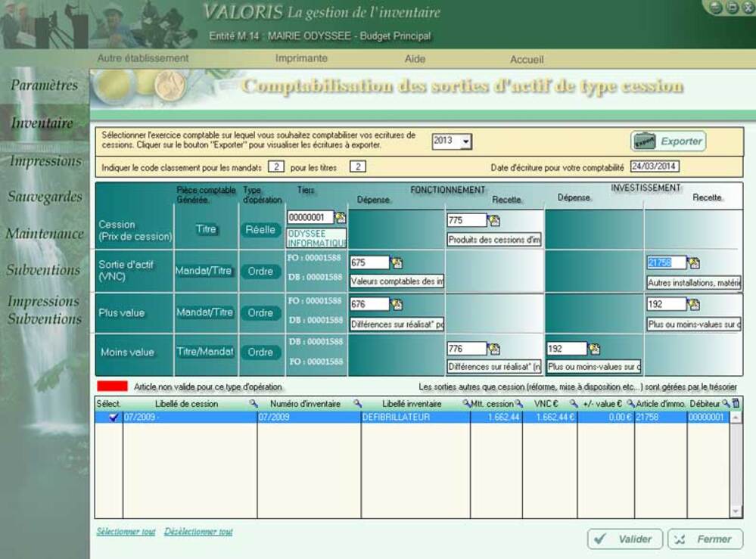The height and width of the screenshot is (559, 756).
Task: Open the Imprimante menu
Action: [301, 58]
